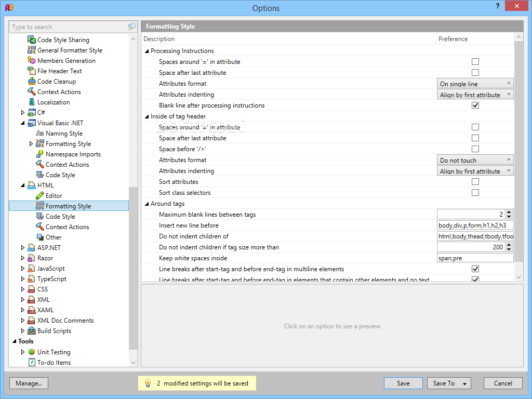Select CSS icon

(32, 289)
